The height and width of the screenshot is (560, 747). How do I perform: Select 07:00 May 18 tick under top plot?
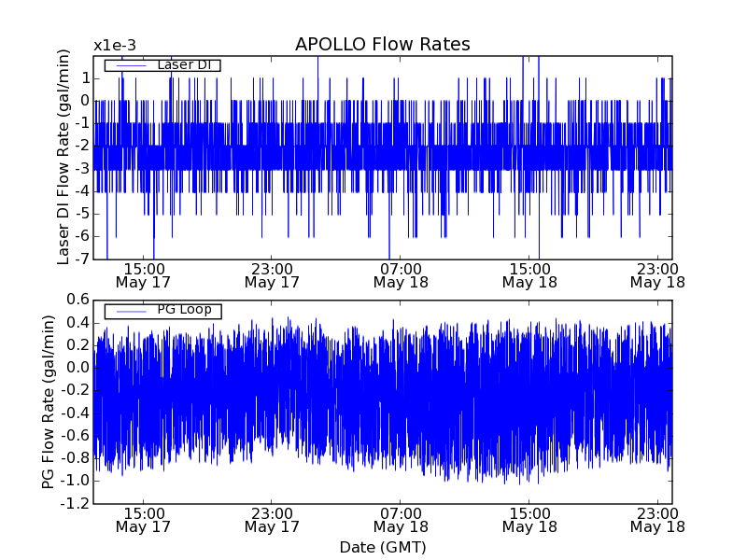401,274
